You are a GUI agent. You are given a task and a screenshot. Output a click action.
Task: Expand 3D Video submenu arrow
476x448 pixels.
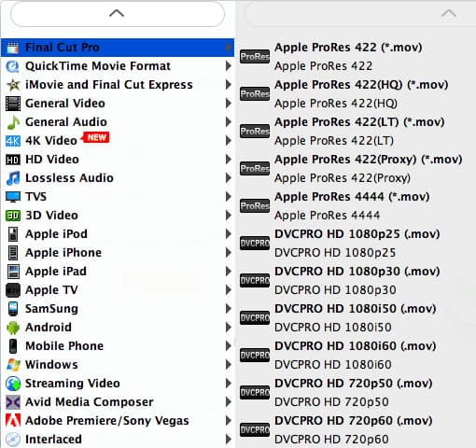coord(229,216)
